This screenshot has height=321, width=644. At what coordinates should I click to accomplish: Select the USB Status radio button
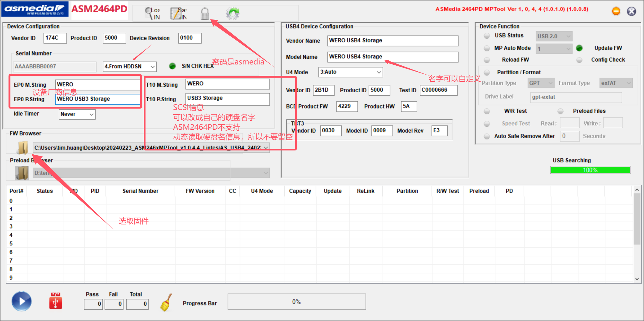click(487, 36)
